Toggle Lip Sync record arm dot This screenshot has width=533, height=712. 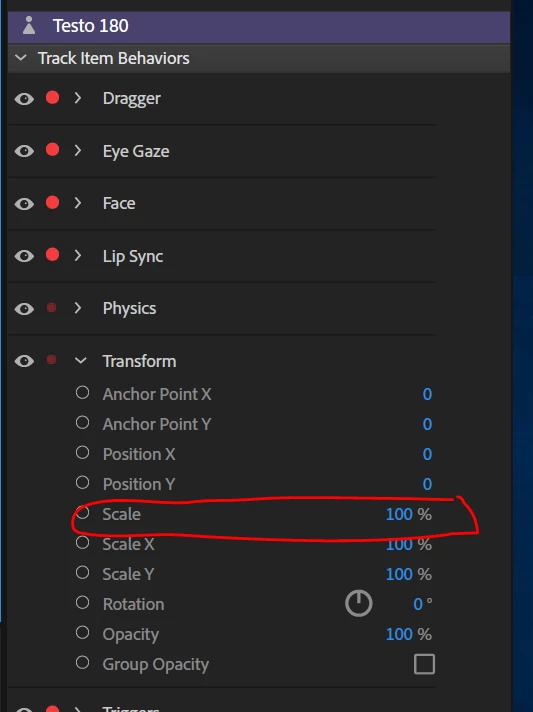point(52,255)
